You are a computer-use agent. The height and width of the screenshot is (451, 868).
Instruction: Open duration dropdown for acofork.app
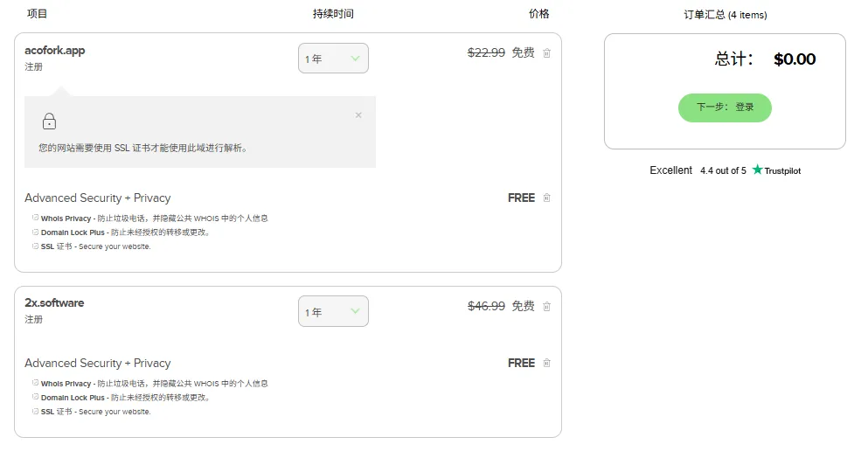click(333, 59)
